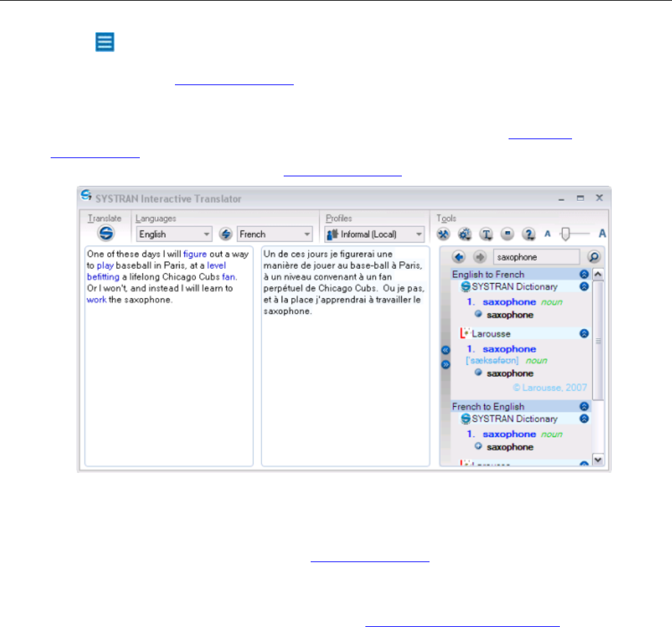Click the round SYSTRAN Translate button
The image size is (672, 627).
(106, 233)
